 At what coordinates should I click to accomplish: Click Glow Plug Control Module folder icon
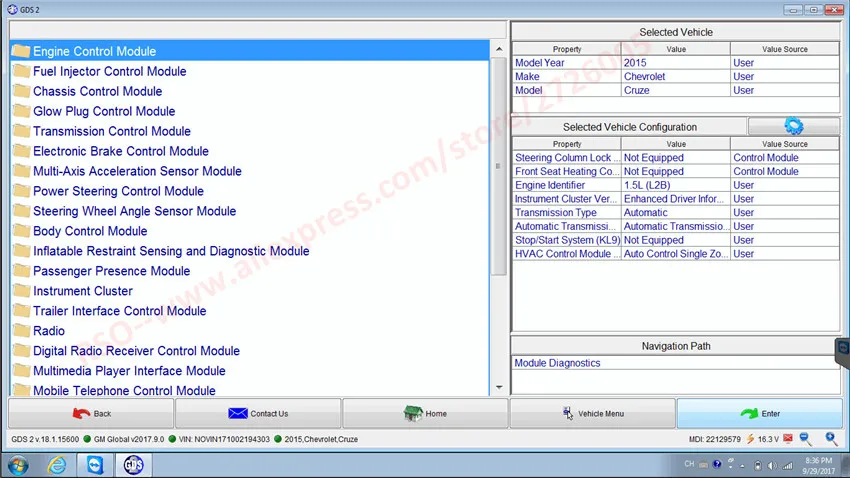click(21, 111)
